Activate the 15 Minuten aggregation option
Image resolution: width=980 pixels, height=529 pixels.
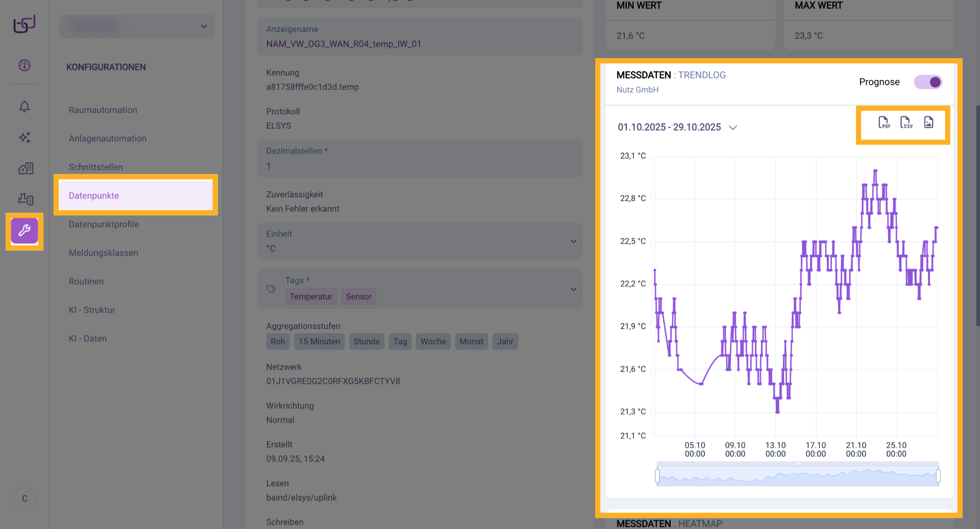pyautogui.click(x=319, y=341)
